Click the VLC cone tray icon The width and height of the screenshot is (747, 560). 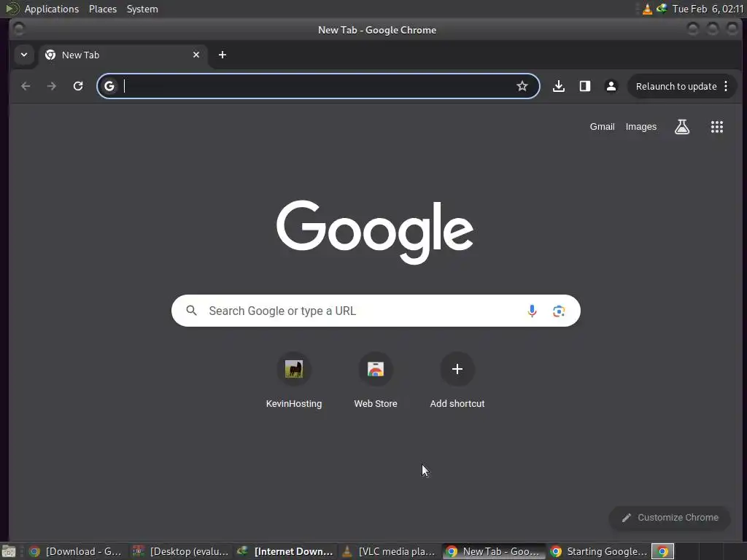click(x=647, y=9)
